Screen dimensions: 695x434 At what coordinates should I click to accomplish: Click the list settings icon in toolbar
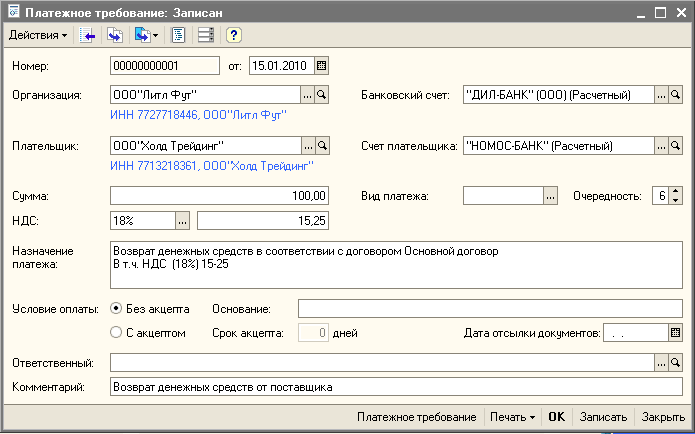[x=205, y=35]
